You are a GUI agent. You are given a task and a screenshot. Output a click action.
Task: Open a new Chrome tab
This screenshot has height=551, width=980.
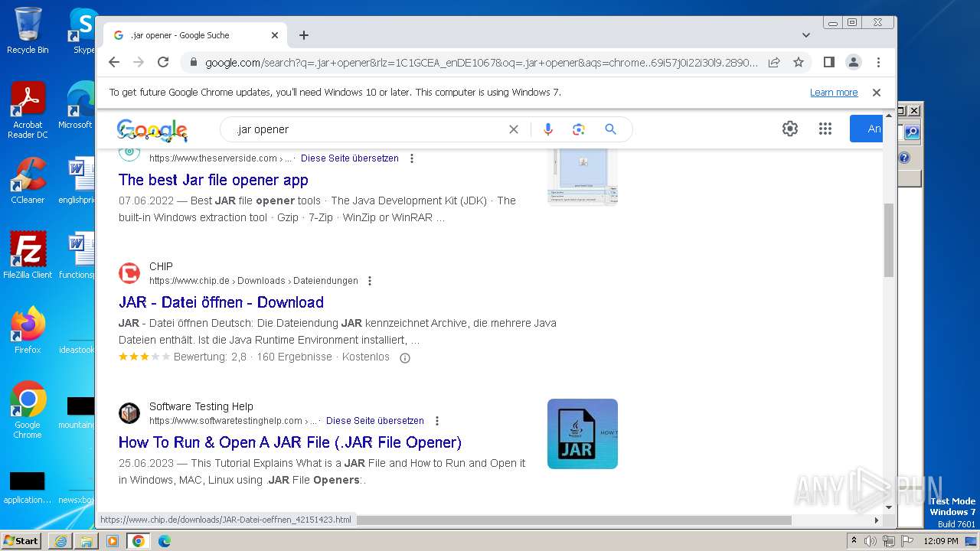coord(304,35)
